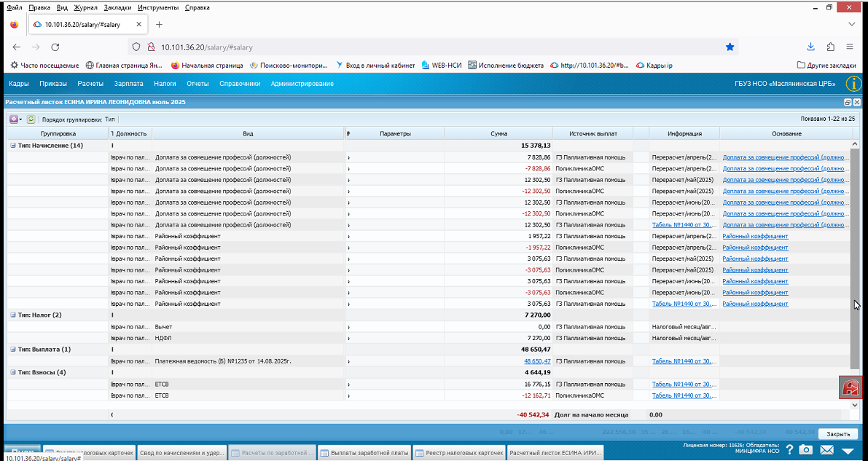The width and height of the screenshot is (868, 461).
Task: Sort by the Источник выплат column header
Action: [x=593, y=133]
